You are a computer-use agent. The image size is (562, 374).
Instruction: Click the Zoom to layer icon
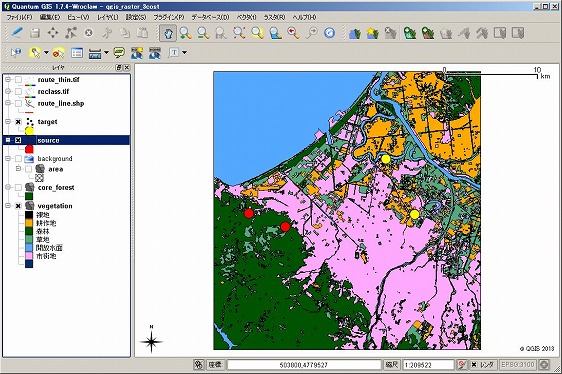coord(275,33)
